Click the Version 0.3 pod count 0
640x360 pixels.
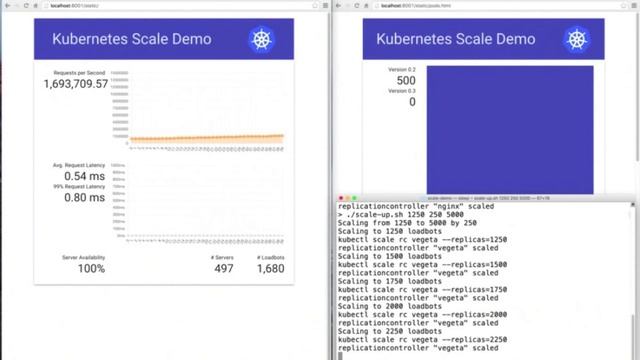[x=412, y=102]
